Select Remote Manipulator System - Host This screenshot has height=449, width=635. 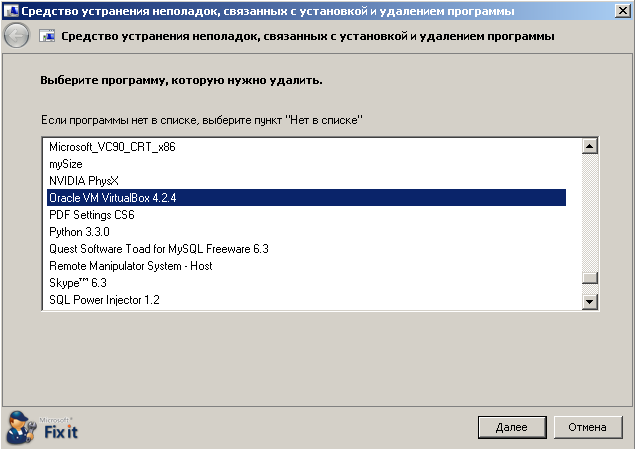[130, 266]
